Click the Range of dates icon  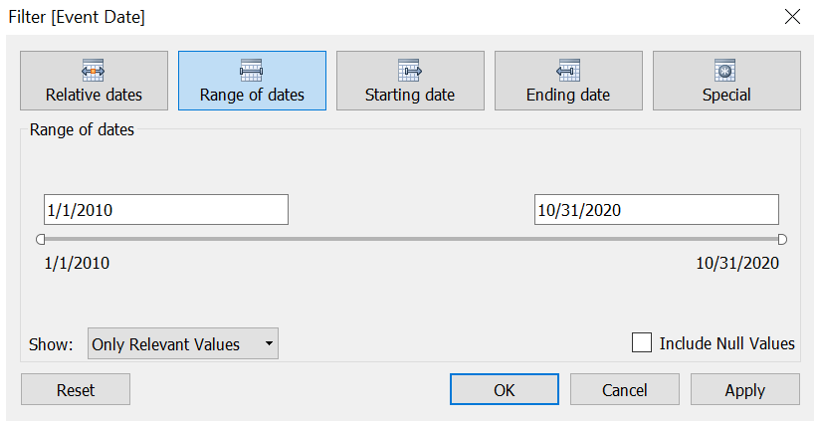(x=251, y=70)
